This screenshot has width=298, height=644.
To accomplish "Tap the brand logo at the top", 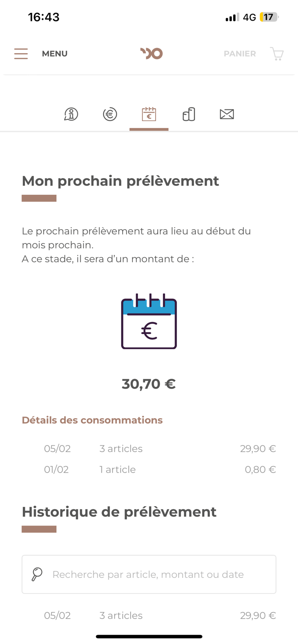I will coord(151,53).
